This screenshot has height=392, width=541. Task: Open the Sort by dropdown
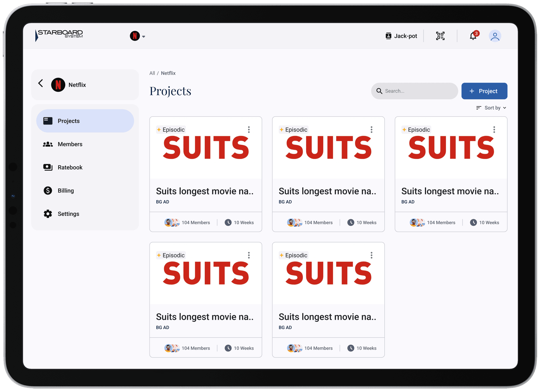[x=491, y=108]
